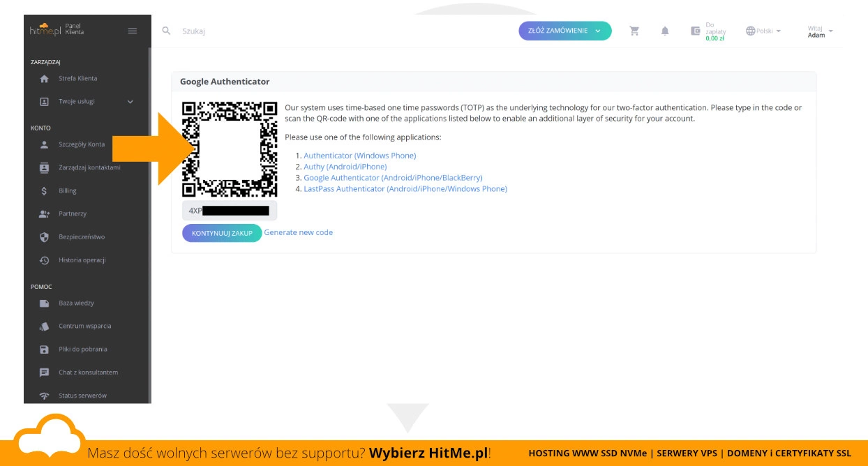Open the notifications bell icon
868x466 pixels.
tap(665, 31)
